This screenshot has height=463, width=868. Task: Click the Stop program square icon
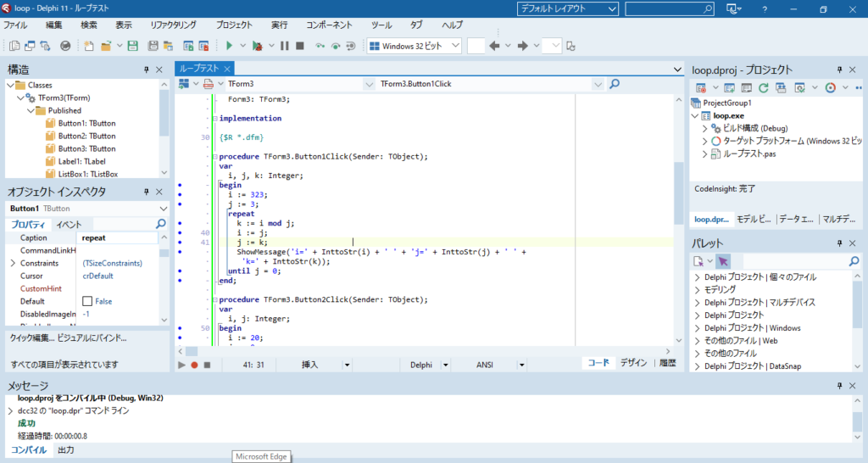pos(300,46)
